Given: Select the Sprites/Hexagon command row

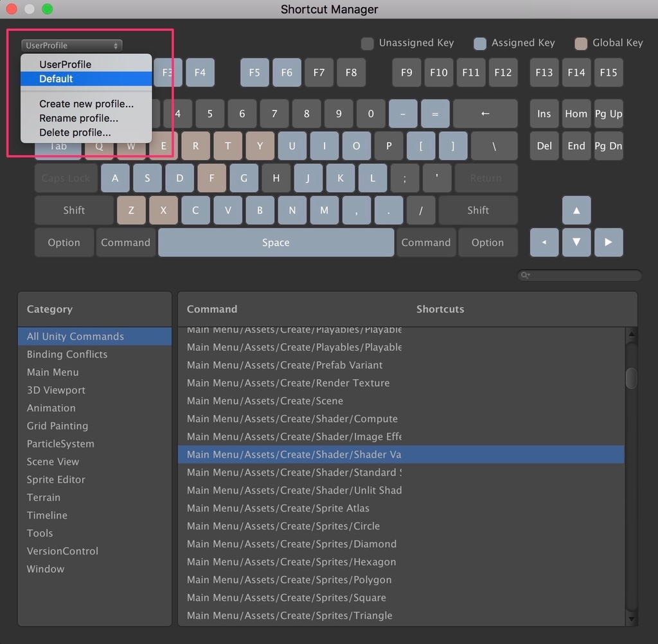Looking at the screenshot, I should pos(401,562).
